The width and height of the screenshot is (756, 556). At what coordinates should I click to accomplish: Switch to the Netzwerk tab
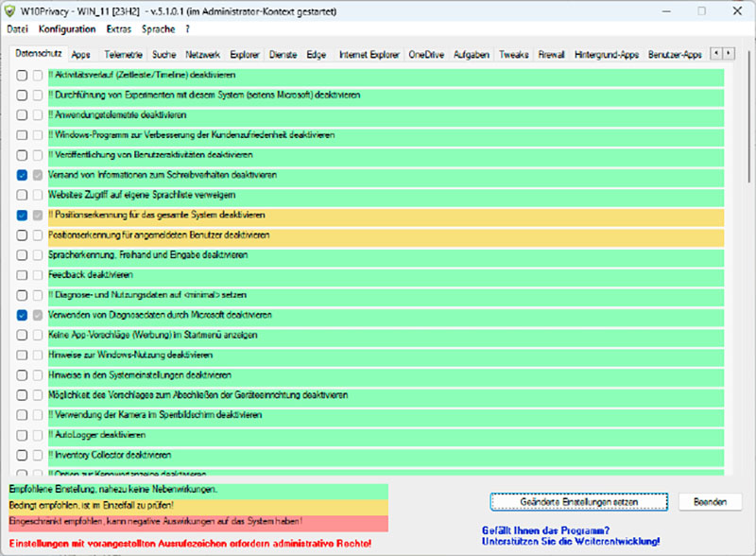(202, 55)
